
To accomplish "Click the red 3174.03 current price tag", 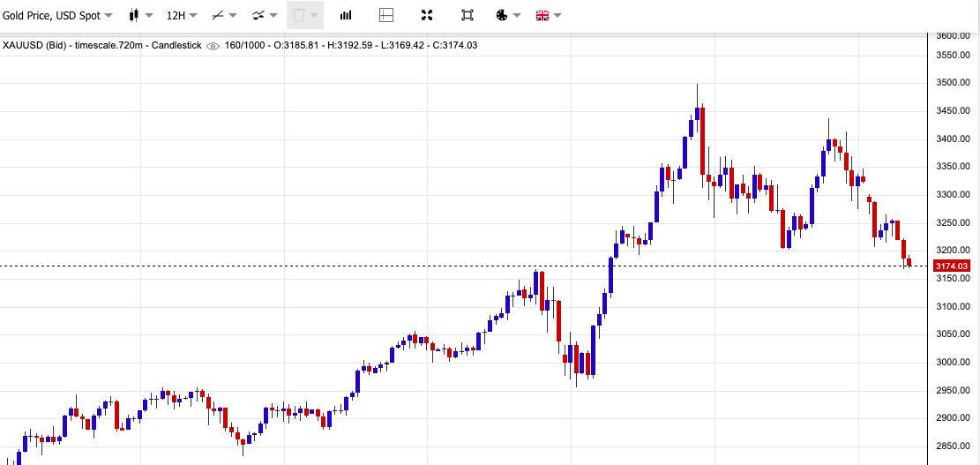I will 951,266.
